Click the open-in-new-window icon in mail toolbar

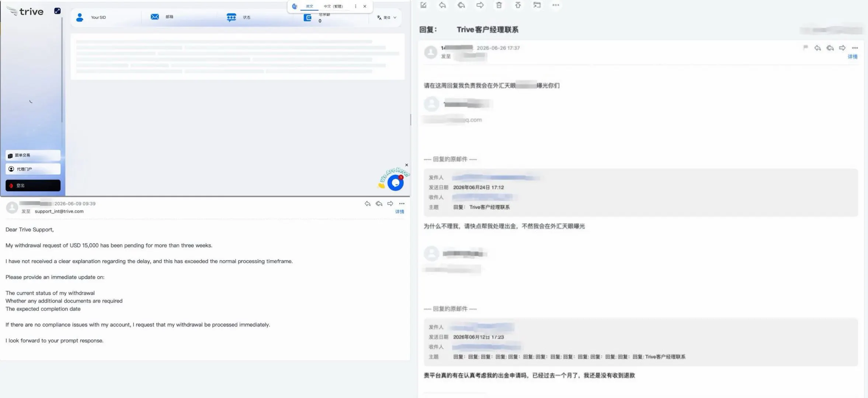pos(537,5)
